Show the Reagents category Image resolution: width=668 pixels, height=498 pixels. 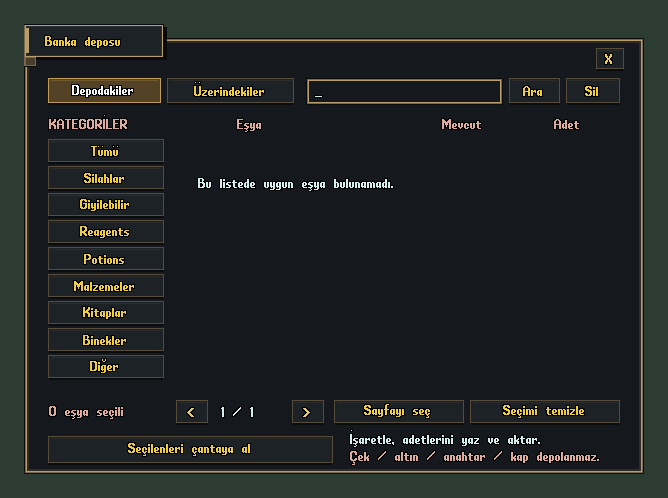coord(106,231)
